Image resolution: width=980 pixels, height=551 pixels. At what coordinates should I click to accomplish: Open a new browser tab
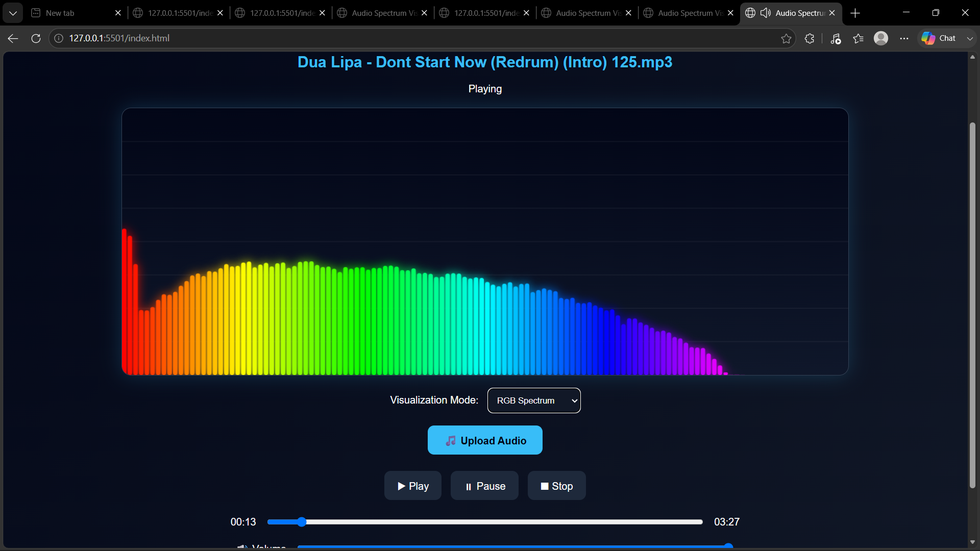(x=855, y=13)
